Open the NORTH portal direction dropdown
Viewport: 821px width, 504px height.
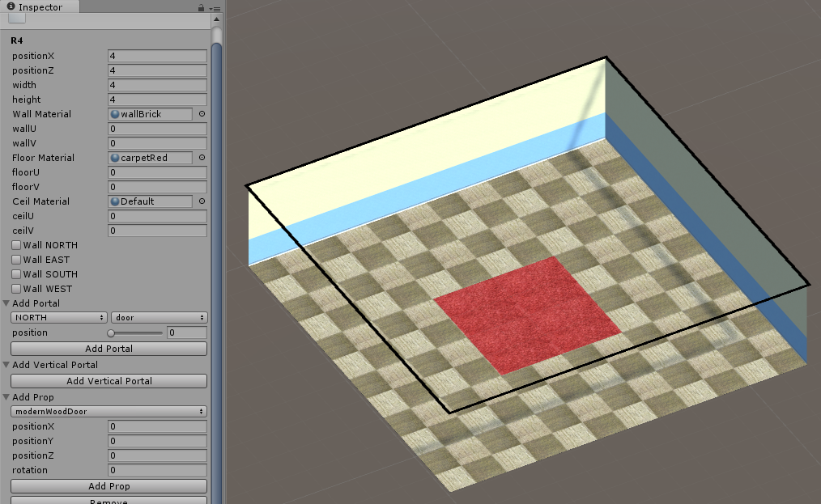coord(58,318)
